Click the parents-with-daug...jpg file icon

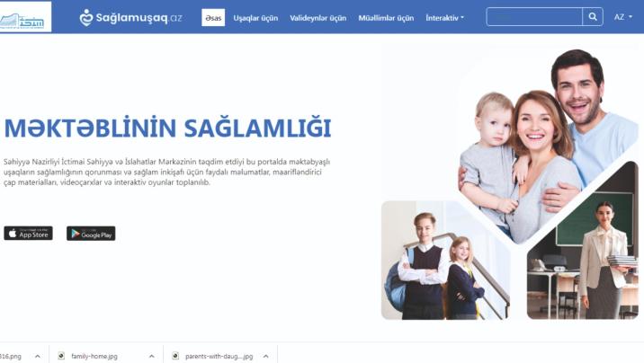(x=175, y=356)
